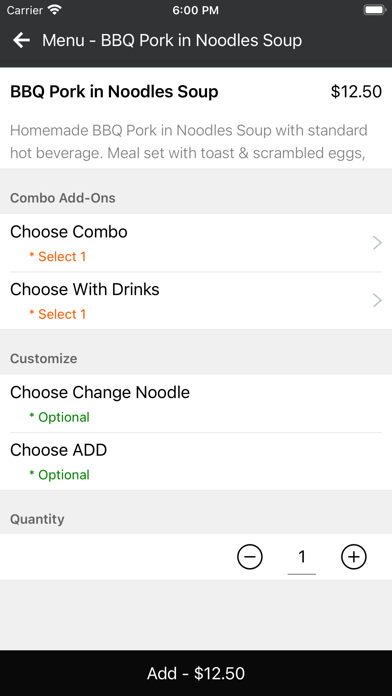Image resolution: width=392 pixels, height=696 pixels.
Task: Tap the back arrow icon
Action: coord(21,40)
